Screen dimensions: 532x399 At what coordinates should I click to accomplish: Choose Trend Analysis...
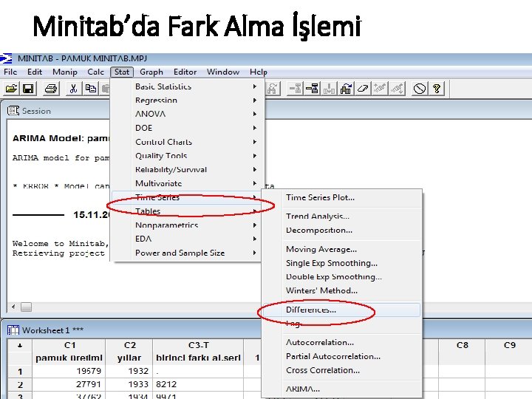tap(341, 216)
